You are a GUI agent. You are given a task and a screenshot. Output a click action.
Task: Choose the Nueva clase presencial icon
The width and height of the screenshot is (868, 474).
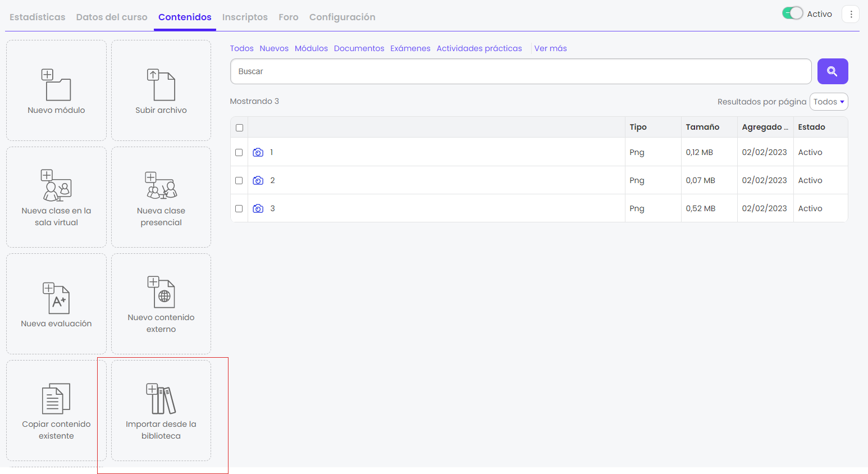tap(161, 185)
